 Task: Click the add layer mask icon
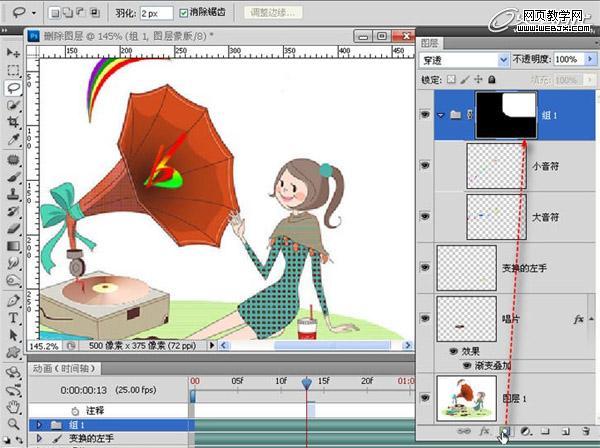coord(505,431)
